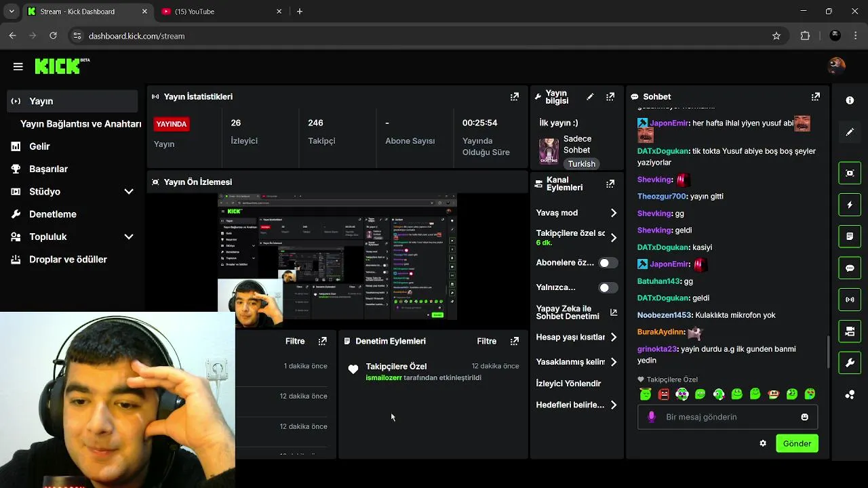
Task: Click ismailozerr username in Denetim Eylemleri
Action: pos(384,378)
